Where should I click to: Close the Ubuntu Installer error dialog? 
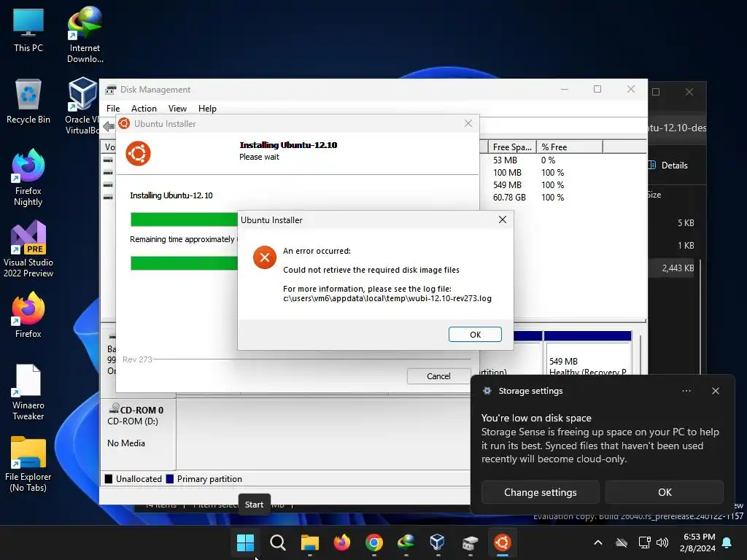point(502,219)
